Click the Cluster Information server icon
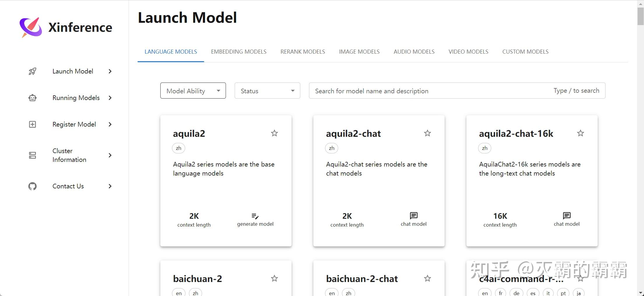The width and height of the screenshot is (644, 296). pyautogui.click(x=32, y=155)
